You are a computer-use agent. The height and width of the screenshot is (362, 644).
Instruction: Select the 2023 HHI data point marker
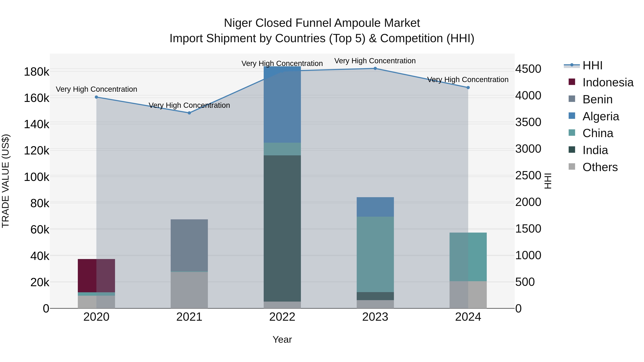(375, 68)
